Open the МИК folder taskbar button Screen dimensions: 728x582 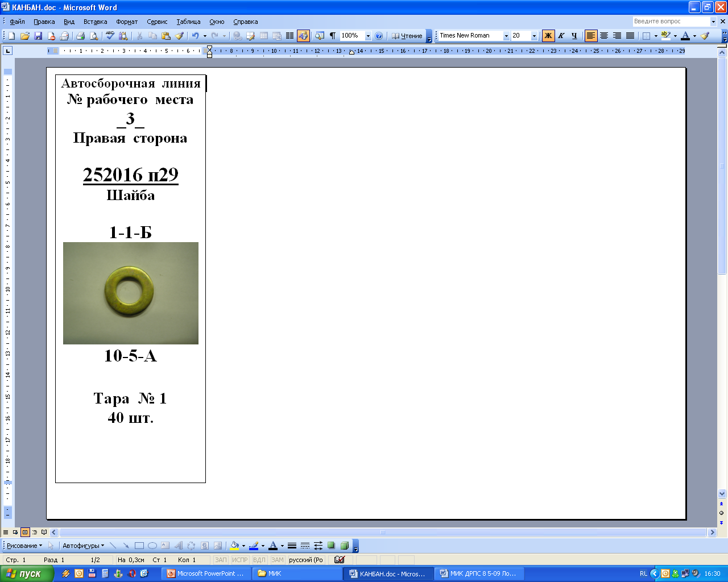[x=296, y=573]
